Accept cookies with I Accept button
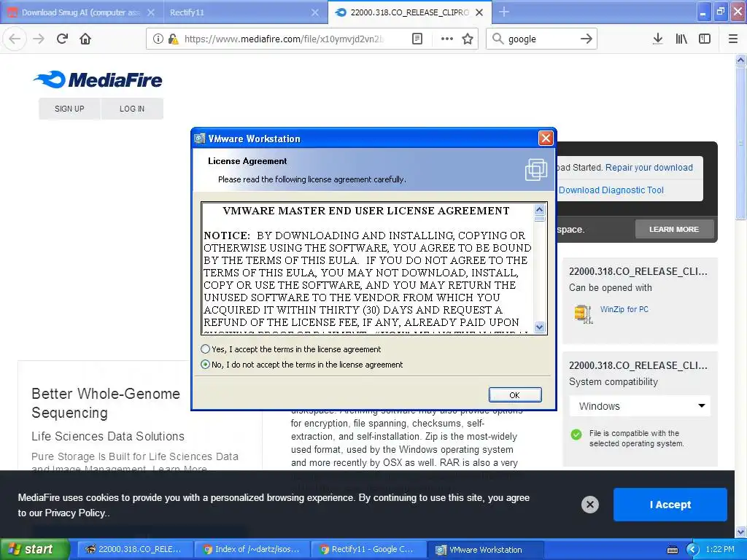The image size is (747, 560). (x=670, y=505)
